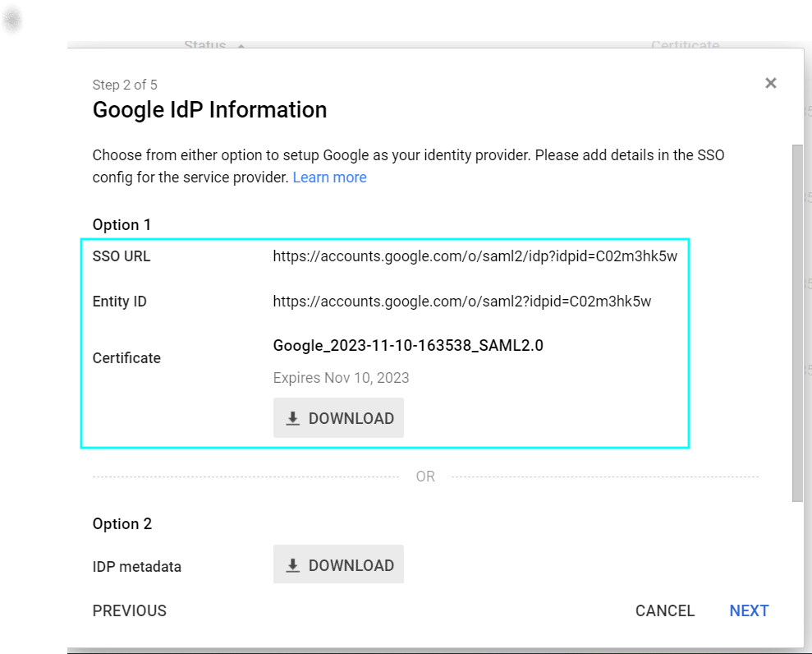Click the Certificate column header behind dialog

(x=685, y=45)
